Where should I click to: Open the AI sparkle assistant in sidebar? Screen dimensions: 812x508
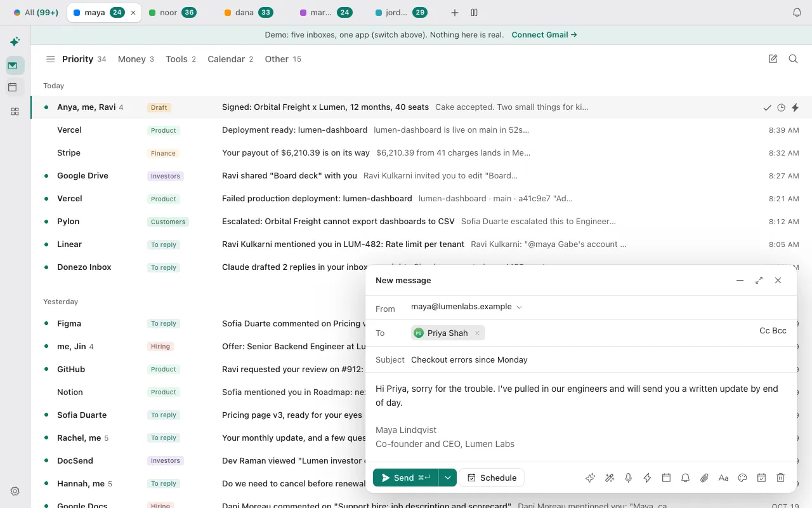pos(15,42)
